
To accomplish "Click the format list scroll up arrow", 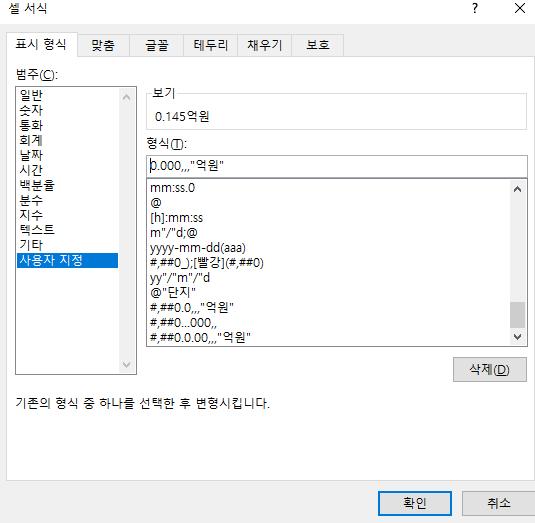I will 517,189.
